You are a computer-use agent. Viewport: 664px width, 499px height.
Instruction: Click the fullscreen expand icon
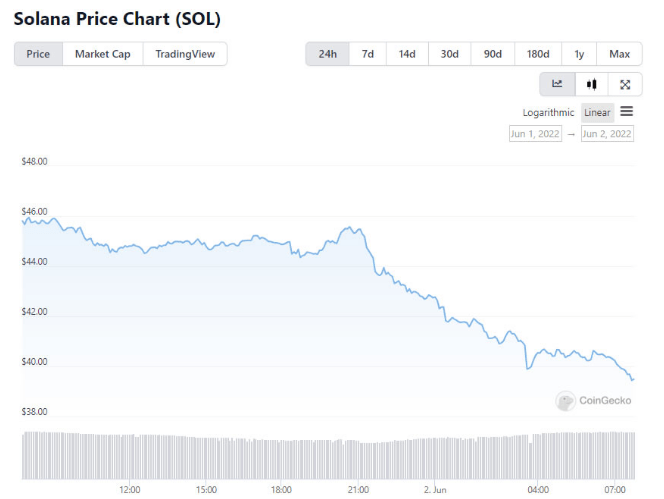pos(625,85)
